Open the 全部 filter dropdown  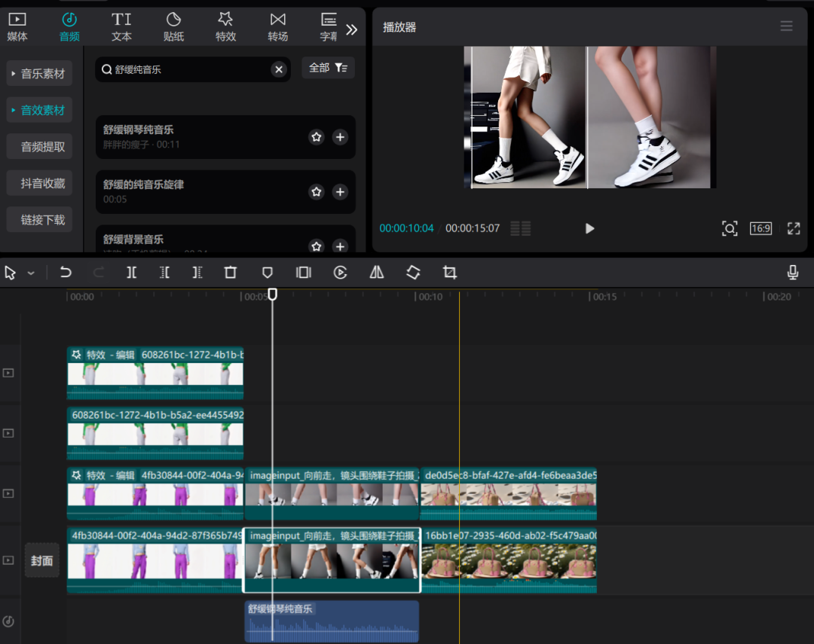[x=328, y=68]
